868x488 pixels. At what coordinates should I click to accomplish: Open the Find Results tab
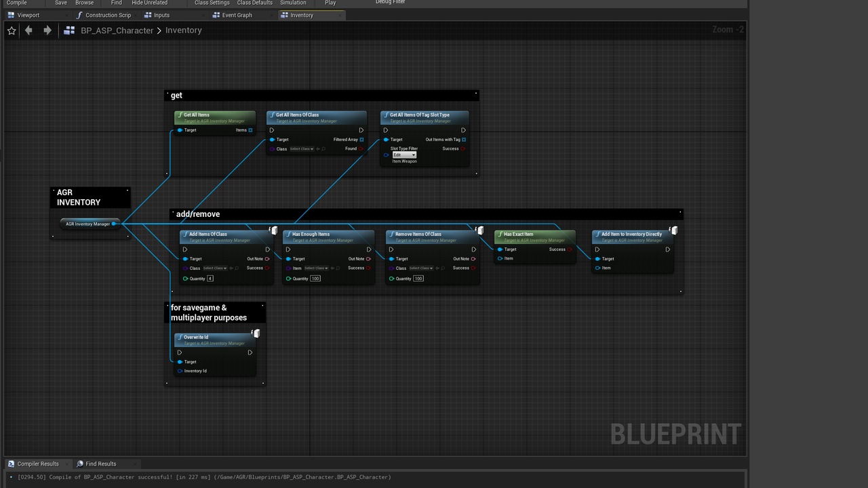(x=100, y=464)
